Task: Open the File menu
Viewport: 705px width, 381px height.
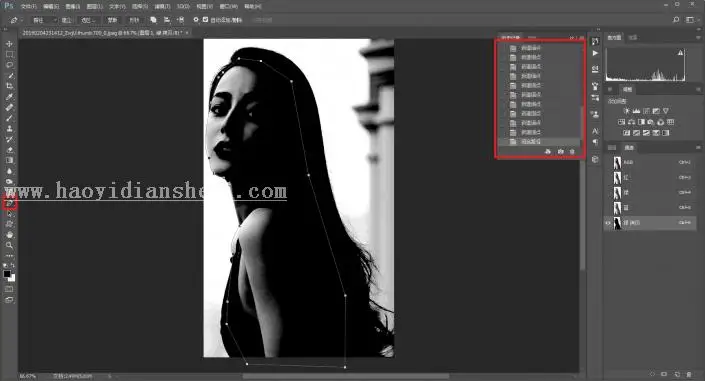Action: [28, 6]
